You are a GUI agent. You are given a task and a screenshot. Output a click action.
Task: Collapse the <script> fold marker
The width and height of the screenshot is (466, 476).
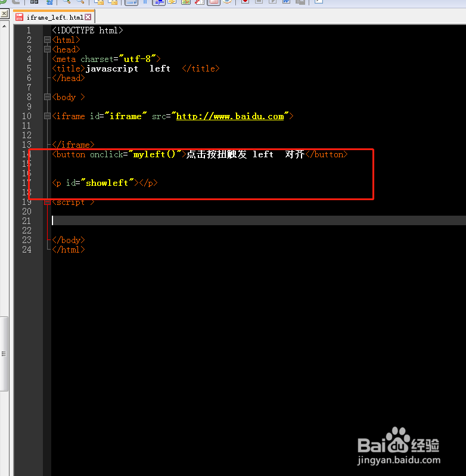47,202
